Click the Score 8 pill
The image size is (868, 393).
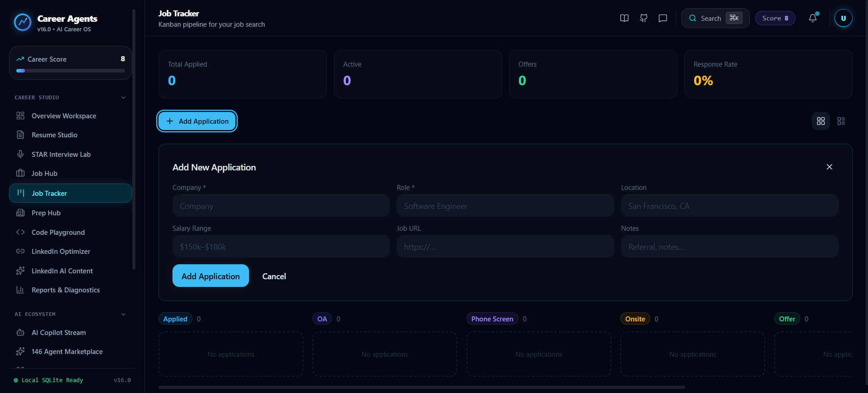coord(775,18)
